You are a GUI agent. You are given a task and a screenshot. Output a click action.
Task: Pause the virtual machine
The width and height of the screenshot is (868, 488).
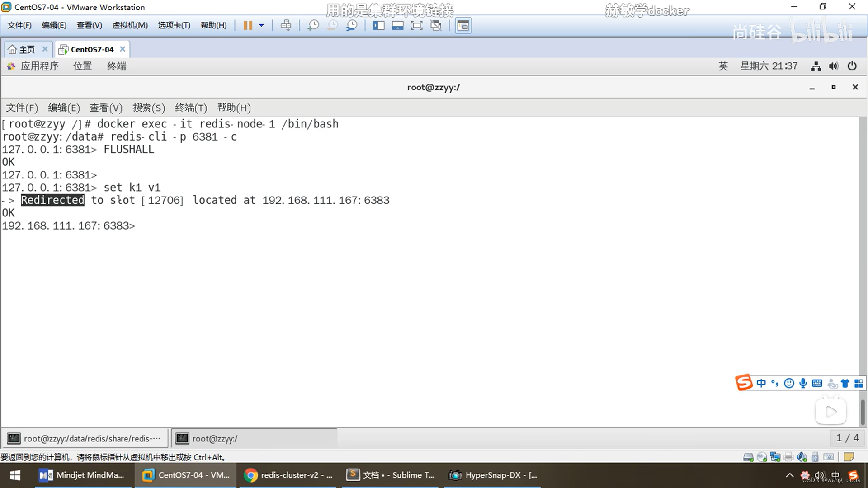248,25
